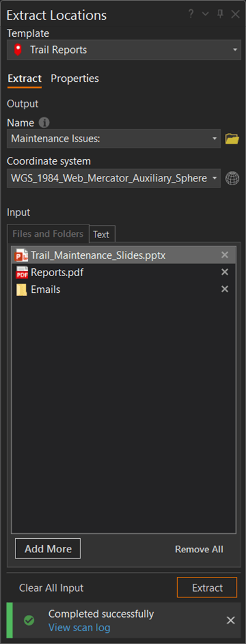
Task: Expand the Trail Reports template dropdown
Action: click(235, 50)
